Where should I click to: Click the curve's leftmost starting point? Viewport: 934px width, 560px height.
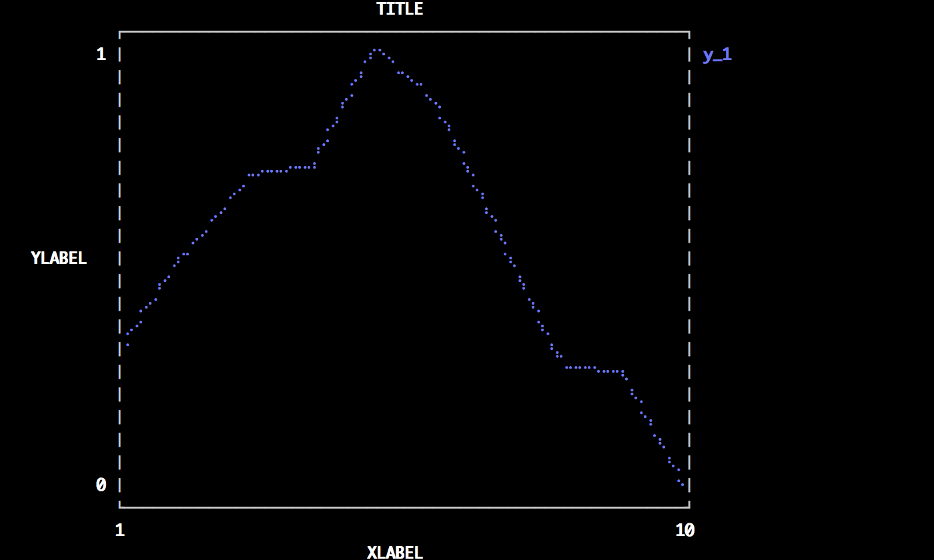pyautogui.click(x=127, y=344)
